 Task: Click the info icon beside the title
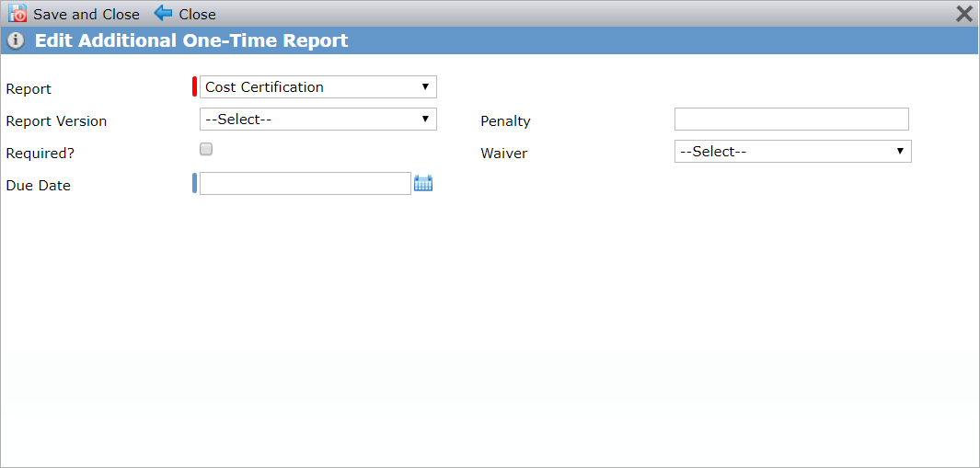(x=16, y=40)
